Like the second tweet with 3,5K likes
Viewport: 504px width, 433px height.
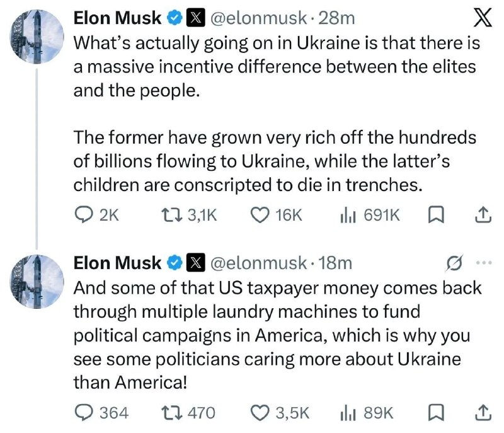pos(280,413)
